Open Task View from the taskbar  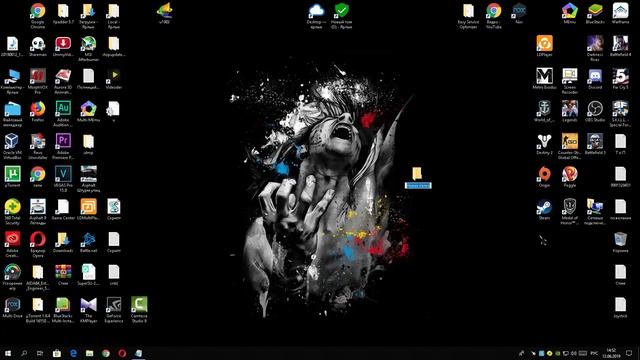click(x=40, y=353)
